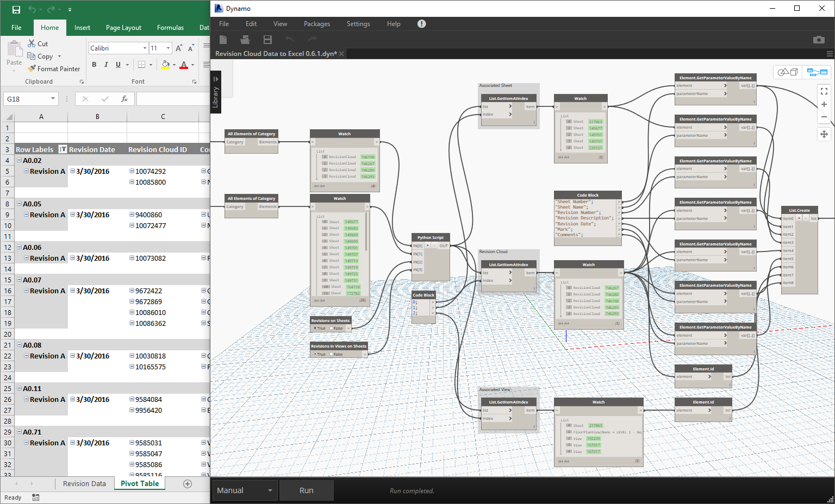Click the camera export image icon in Dynamo
This screenshot has width=835, height=504.
(x=819, y=40)
